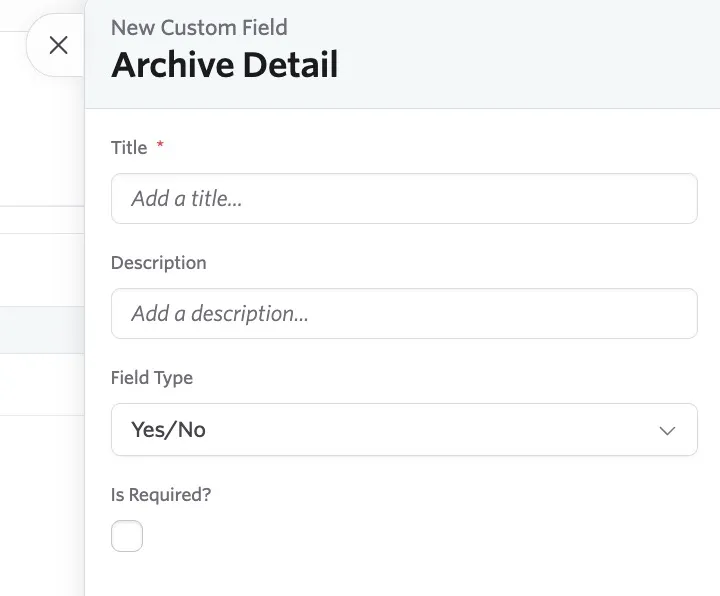This screenshot has width=720, height=596.
Task: Click the Is Required? label
Action: 161,495
